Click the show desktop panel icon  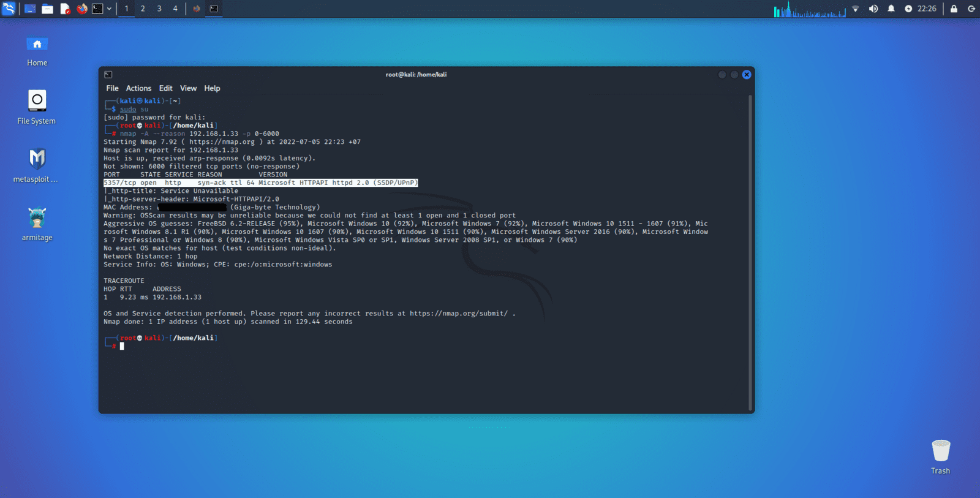pos(30,9)
